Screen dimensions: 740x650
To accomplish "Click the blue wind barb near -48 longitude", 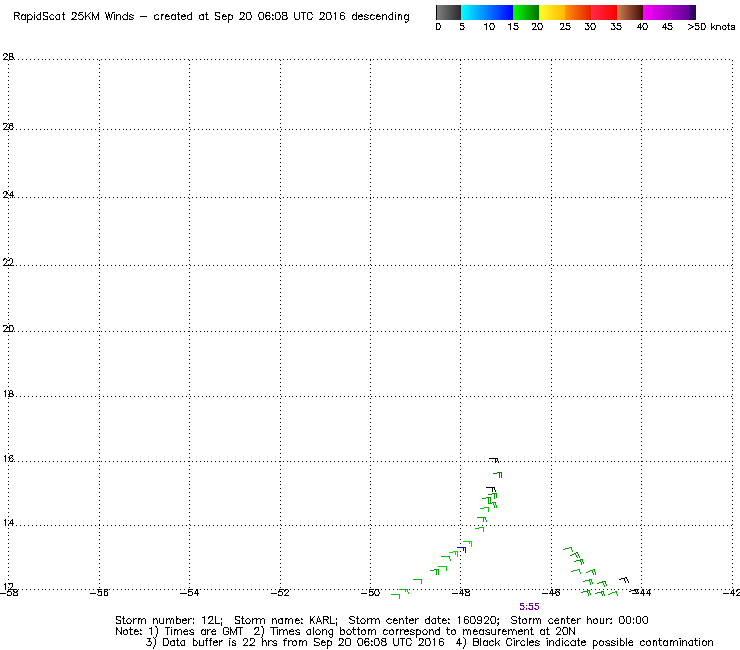I will 462,549.
